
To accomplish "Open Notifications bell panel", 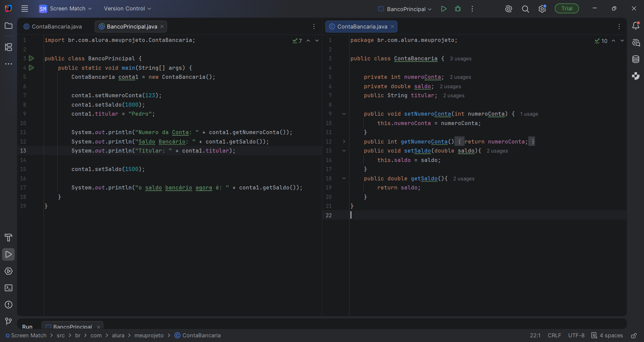I will 636,25.
